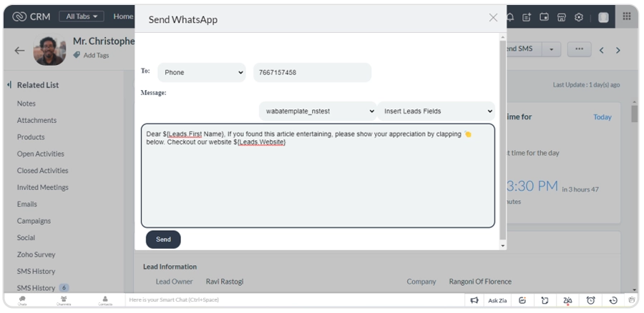
Task: Select Closed Activities in Related List
Action: pyautogui.click(x=43, y=171)
